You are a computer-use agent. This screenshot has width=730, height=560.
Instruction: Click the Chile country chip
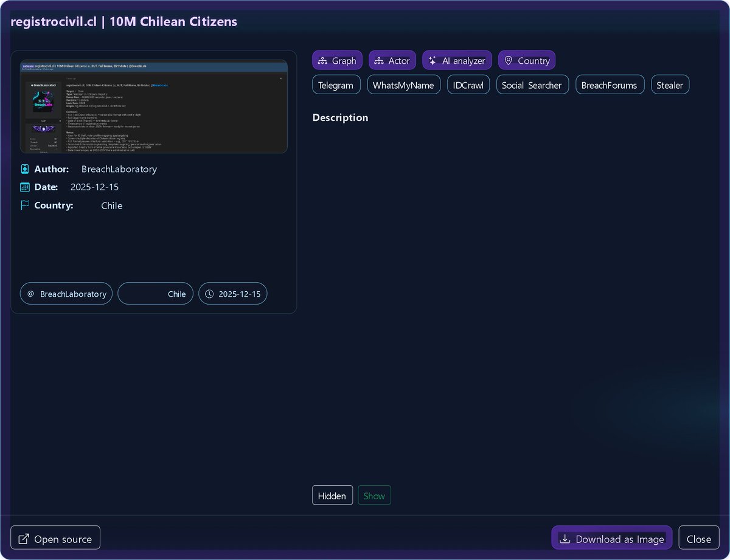[x=156, y=294]
